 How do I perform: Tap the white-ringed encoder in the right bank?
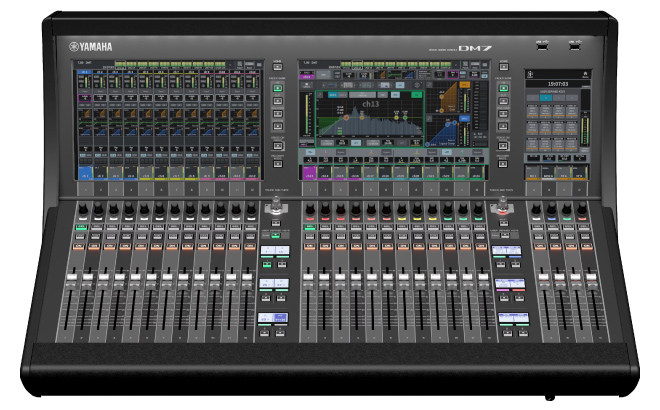pos(536,209)
